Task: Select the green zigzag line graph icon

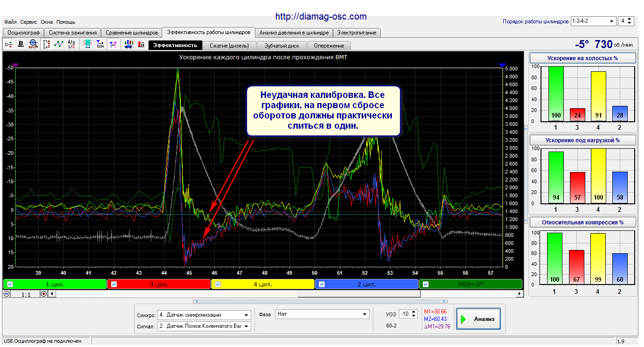Action: tap(59, 45)
